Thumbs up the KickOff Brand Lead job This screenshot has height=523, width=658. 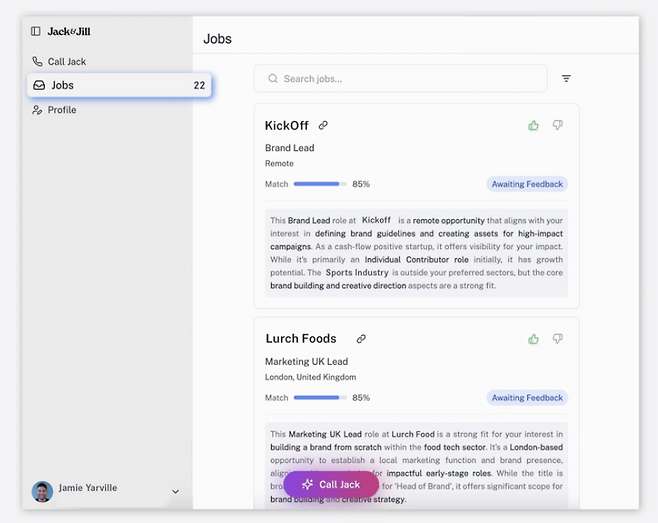click(534, 126)
